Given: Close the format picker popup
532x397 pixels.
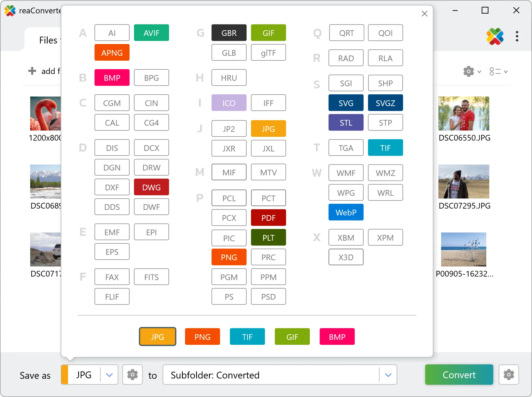Looking at the screenshot, I should click(424, 14).
